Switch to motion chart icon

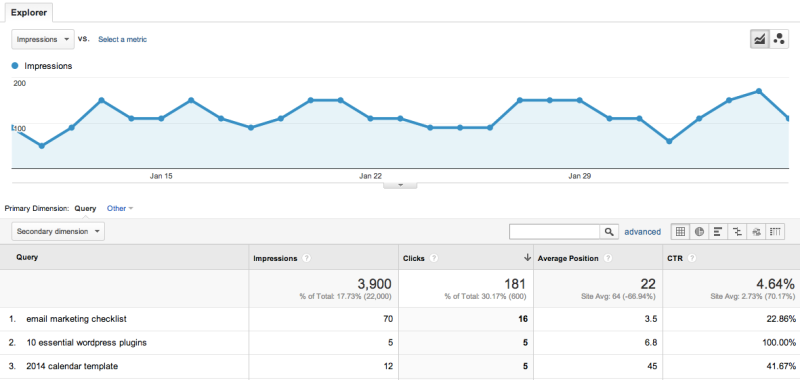coord(779,39)
